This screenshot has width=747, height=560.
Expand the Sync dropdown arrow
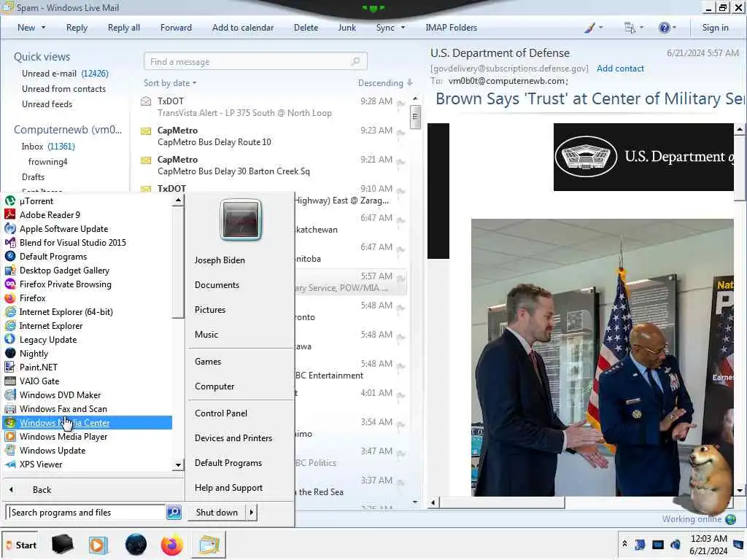point(403,28)
